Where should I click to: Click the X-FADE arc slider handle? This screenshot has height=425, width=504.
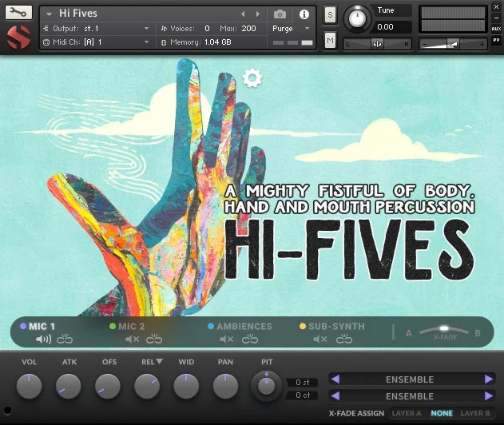(444, 328)
